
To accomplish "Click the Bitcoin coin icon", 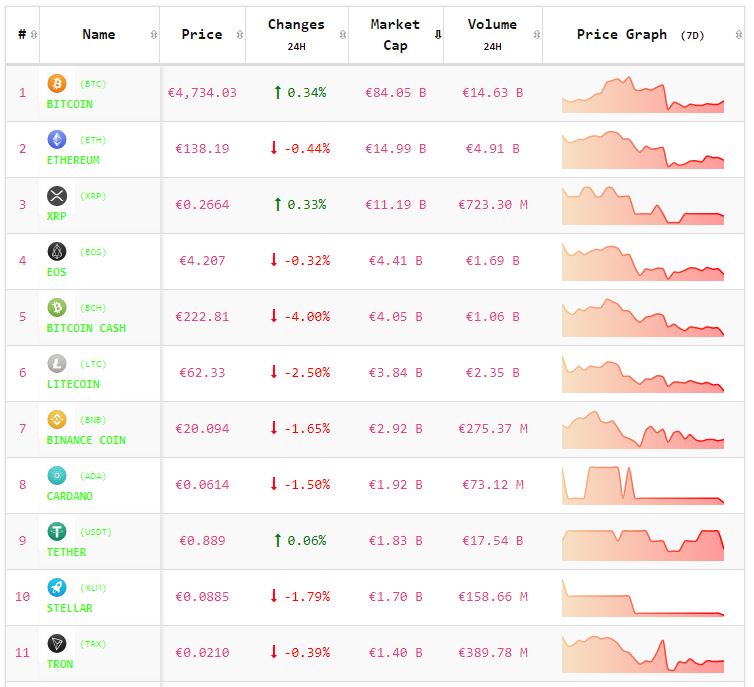I will pos(57,84).
